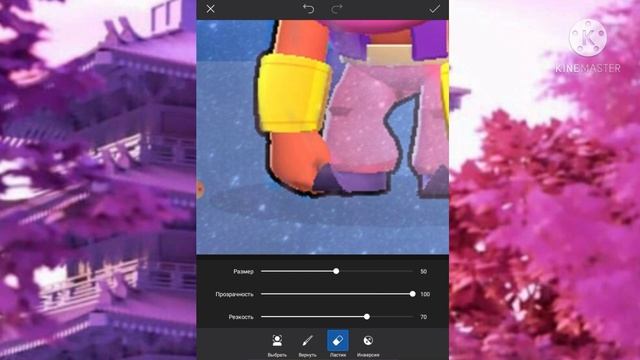This screenshot has width=640, height=360.
Task: Click the hardness value 70
Action: (x=424, y=317)
